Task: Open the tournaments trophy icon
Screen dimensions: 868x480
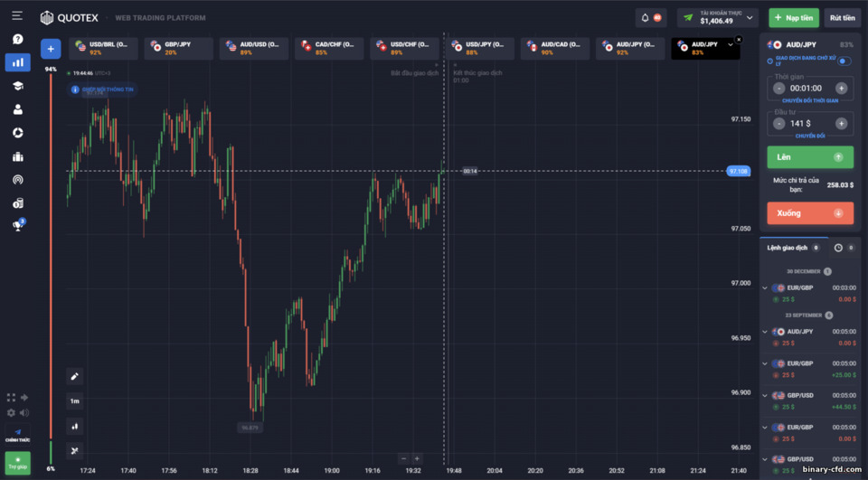Action: click(18, 225)
